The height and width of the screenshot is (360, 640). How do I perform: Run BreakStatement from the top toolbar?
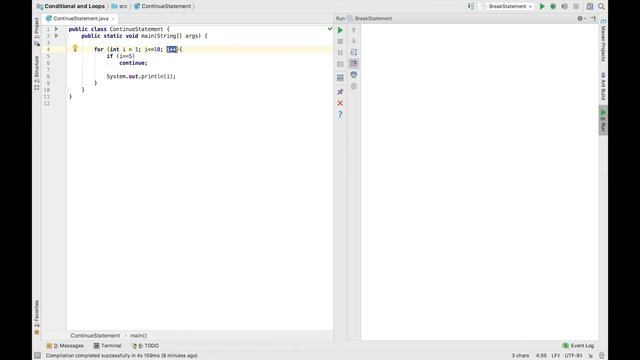pyautogui.click(x=542, y=7)
